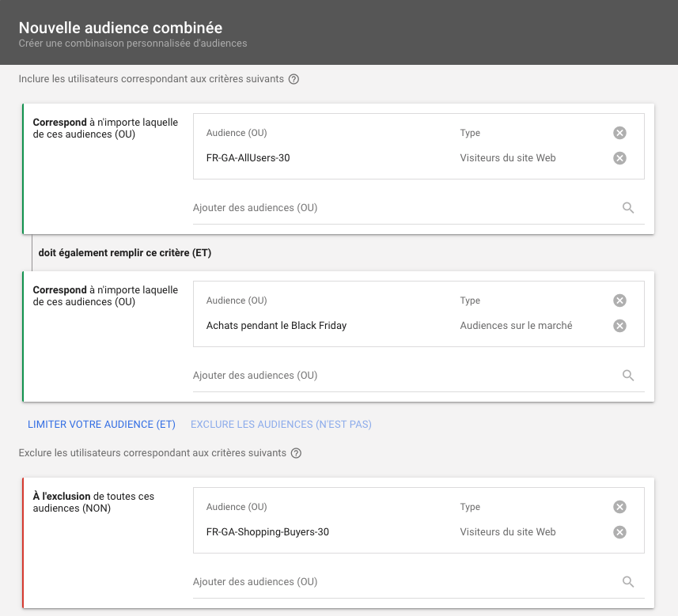Open help icon beside 'Inclure les utilisateurs'
Screen dimensions: 678x616
tap(294, 79)
